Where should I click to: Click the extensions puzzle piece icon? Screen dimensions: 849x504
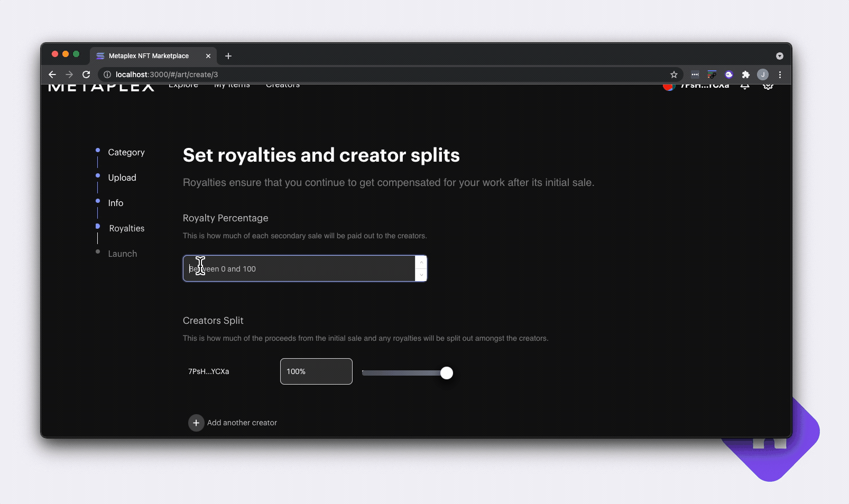point(746,74)
